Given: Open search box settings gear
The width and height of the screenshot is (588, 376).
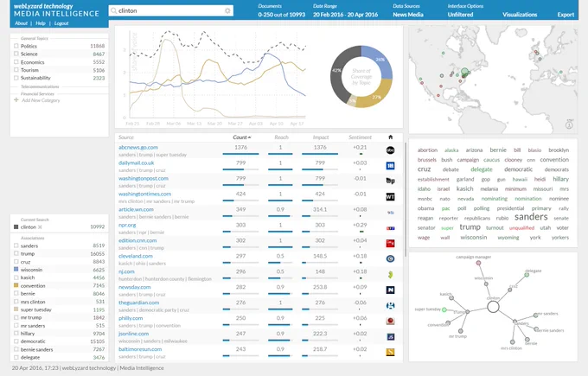Looking at the screenshot, I should (227, 11).
